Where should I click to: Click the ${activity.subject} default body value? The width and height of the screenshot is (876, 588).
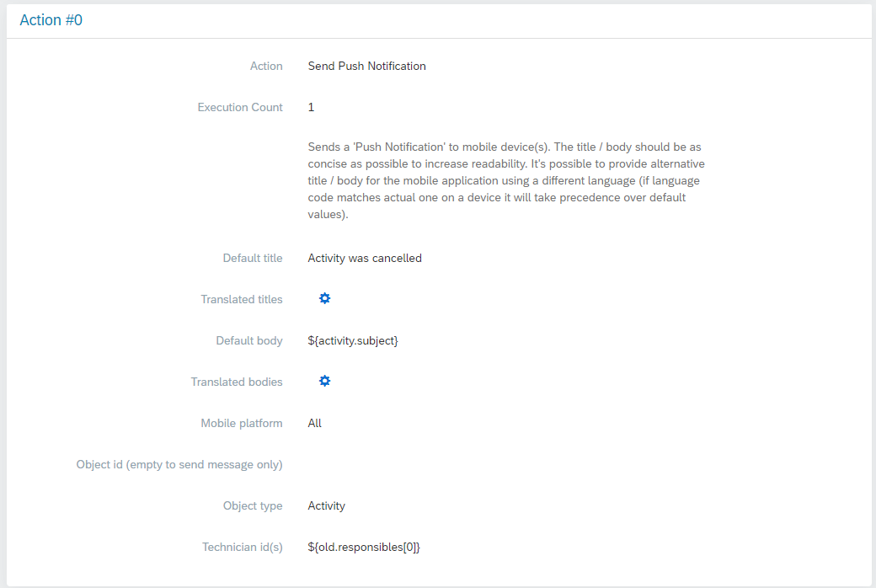(353, 340)
